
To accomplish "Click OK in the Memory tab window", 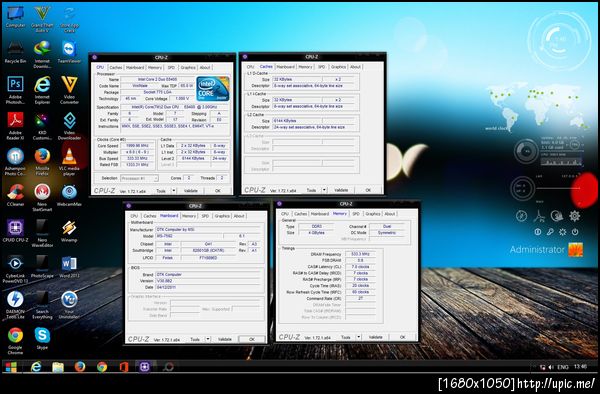I will 402,337.
